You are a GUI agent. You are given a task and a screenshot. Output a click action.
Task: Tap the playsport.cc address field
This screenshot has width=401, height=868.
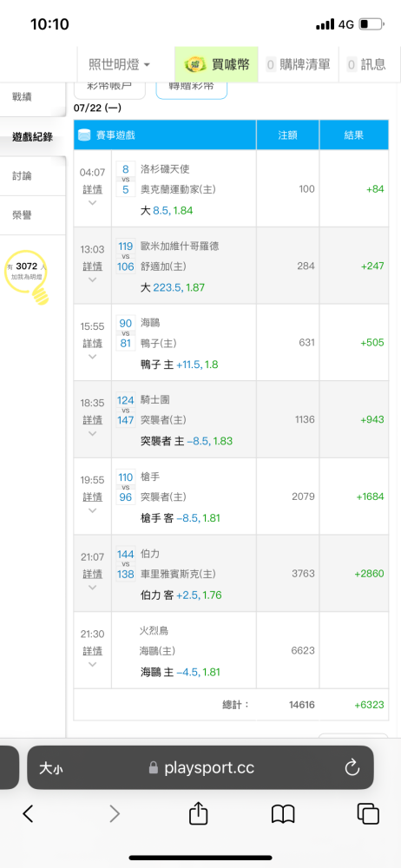200,768
